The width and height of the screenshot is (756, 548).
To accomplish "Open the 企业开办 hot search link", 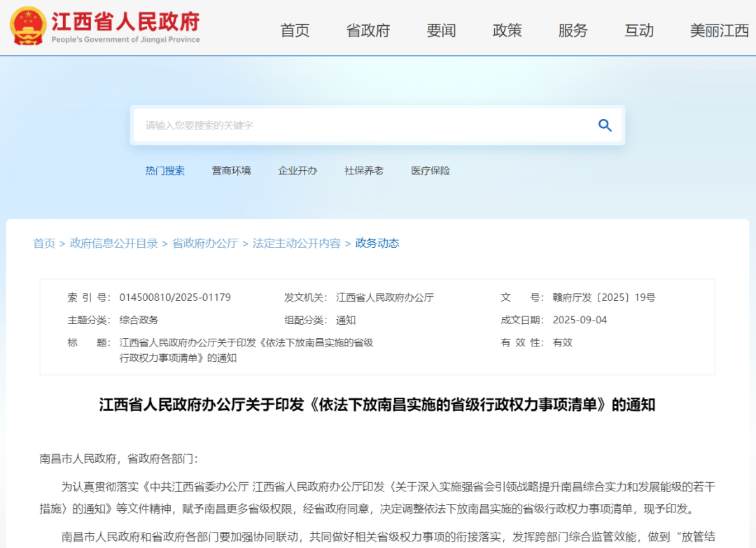I will [x=297, y=170].
